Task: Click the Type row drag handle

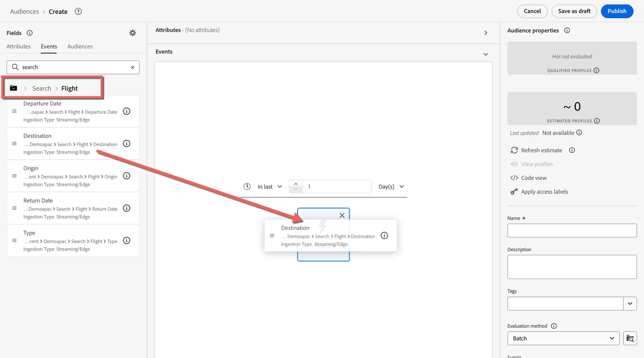Action: pos(14,241)
